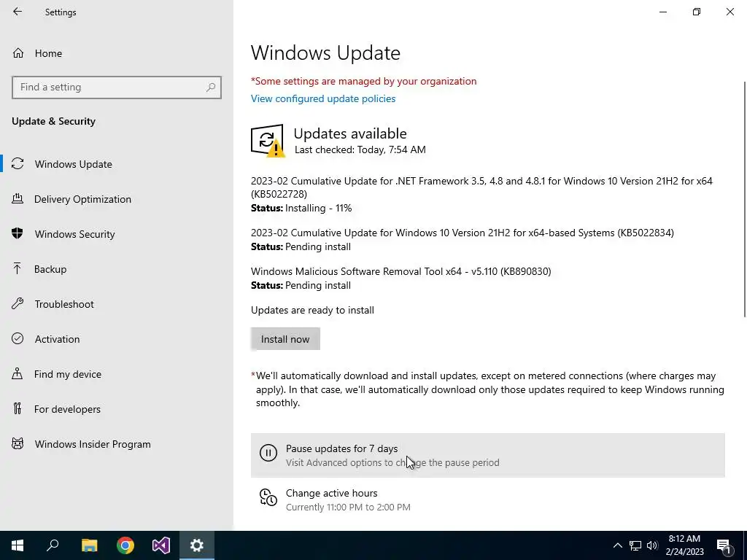
Task: Click the Windows Update page scrollbar
Action: pos(745,199)
